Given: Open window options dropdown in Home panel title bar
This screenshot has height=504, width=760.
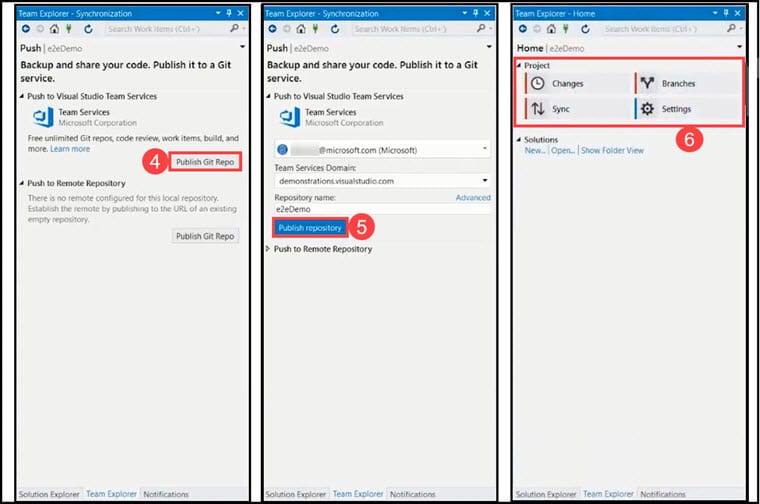Looking at the screenshot, I should 715,13.
